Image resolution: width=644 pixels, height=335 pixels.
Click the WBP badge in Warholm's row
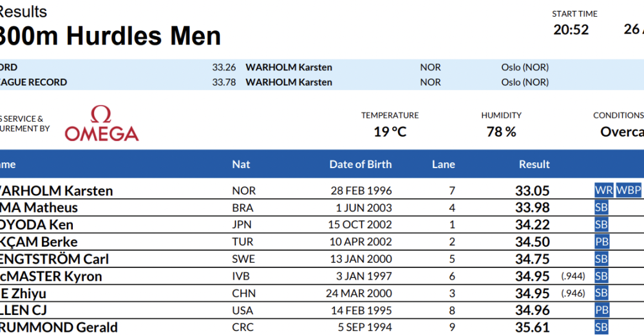click(x=629, y=190)
